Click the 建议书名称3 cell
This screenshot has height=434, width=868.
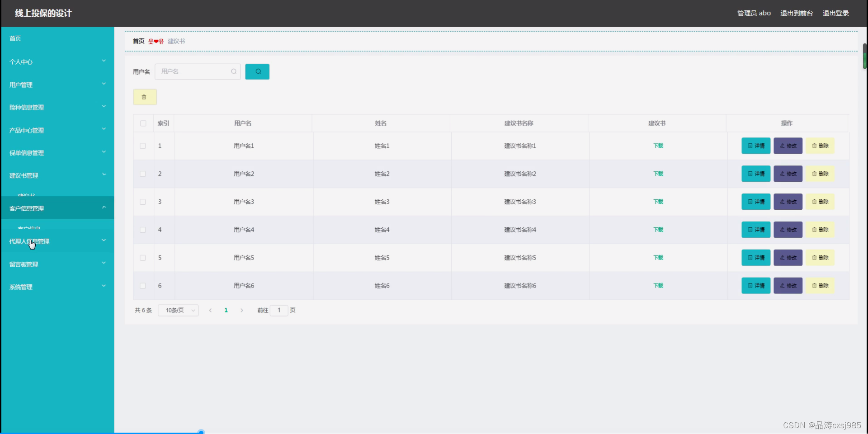(520, 202)
